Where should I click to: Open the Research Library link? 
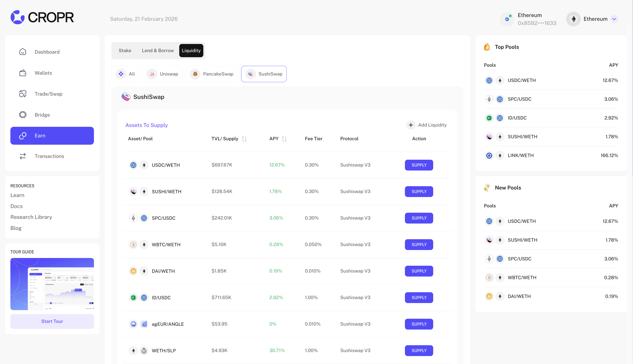coord(31,217)
